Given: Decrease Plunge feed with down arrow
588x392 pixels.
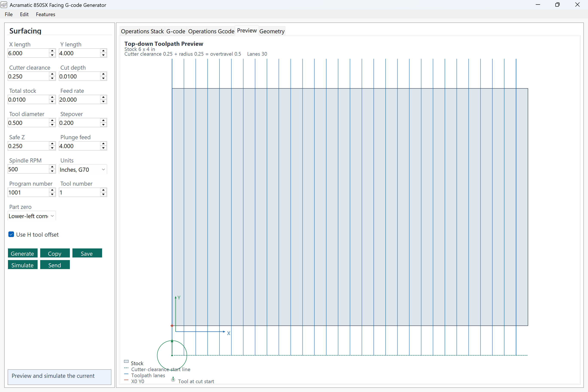Looking at the screenshot, I should tap(103, 148).
